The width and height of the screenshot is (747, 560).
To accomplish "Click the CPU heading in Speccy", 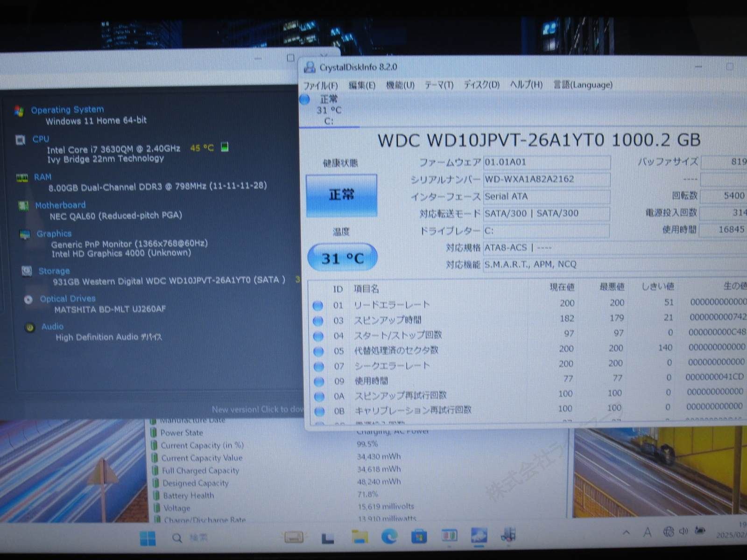I will click(x=41, y=139).
